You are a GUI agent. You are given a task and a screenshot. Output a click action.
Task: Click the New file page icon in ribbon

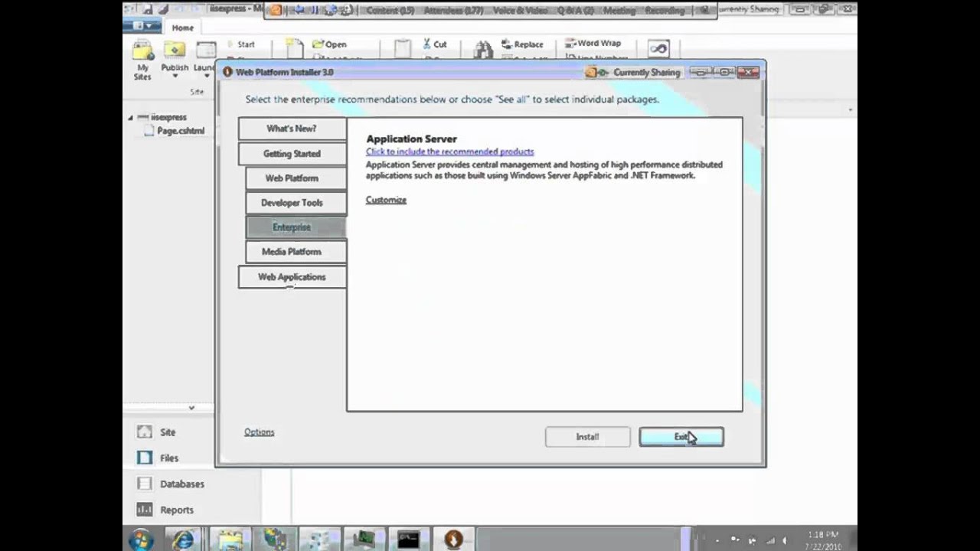[295, 49]
